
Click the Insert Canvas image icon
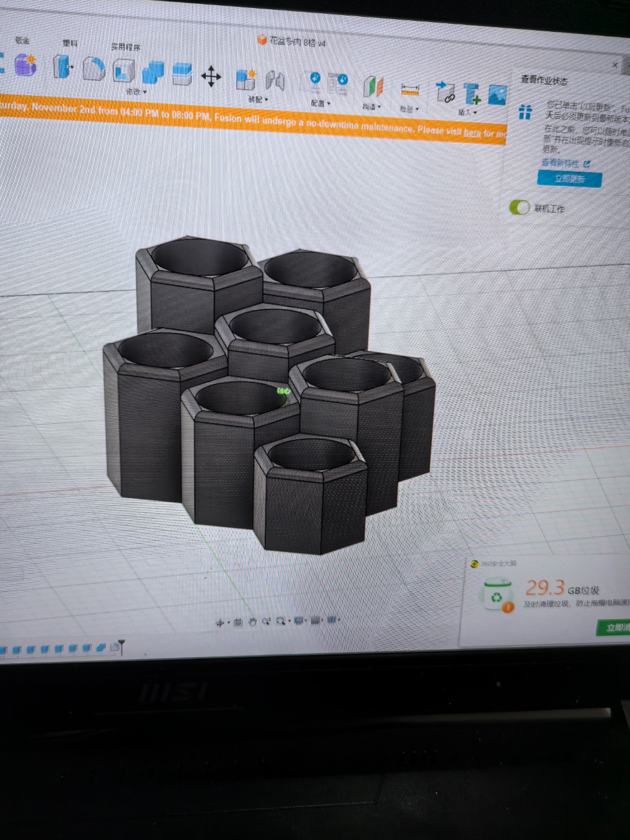pyautogui.click(x=497, y=95)
